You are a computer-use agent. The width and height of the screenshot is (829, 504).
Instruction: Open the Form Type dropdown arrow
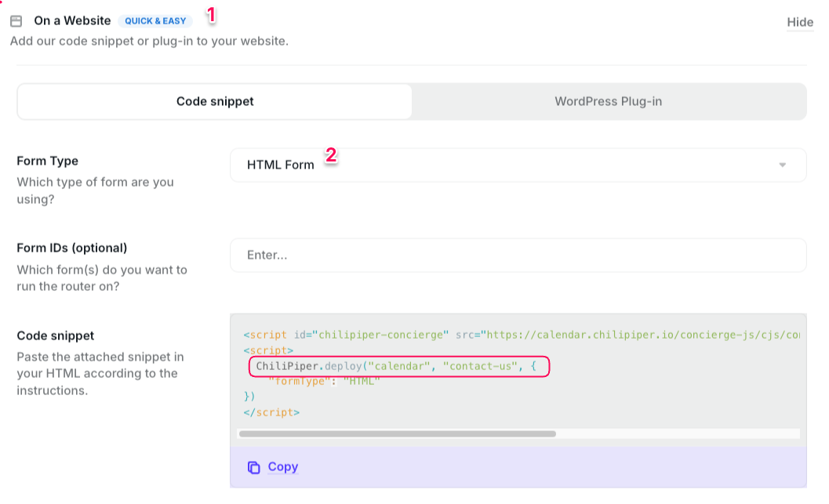coord(783,165)
